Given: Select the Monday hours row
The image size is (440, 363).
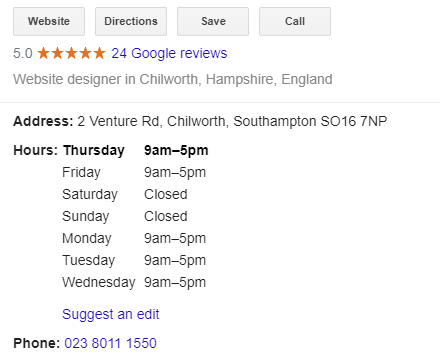Looking at the screenshot, I should click(x=134, y=238).
